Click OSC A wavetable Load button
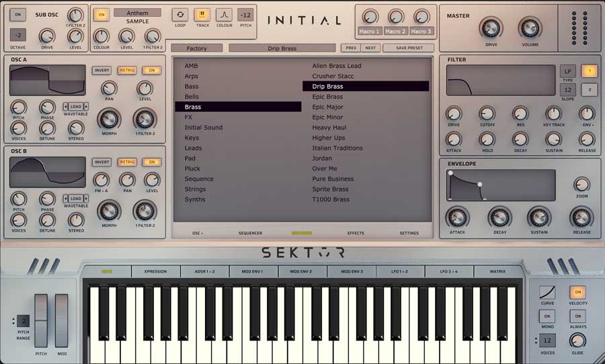 (x=75, y=106)
